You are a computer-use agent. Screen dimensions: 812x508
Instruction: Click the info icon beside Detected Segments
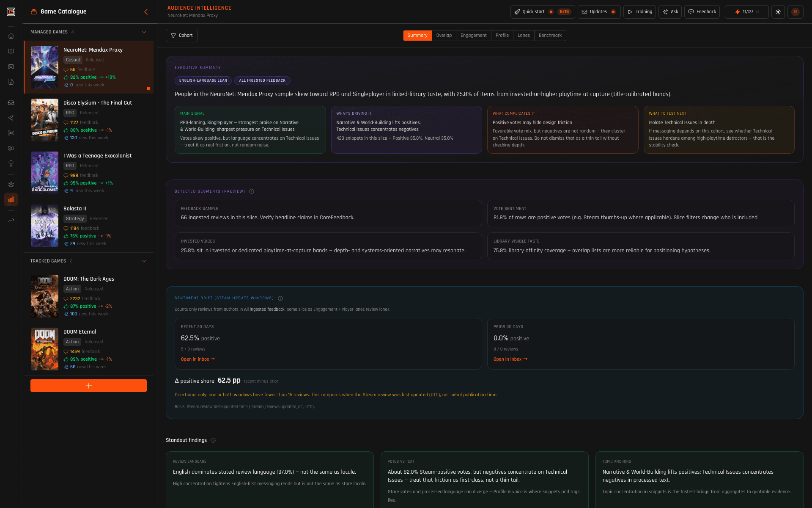[x=252, y=191]
